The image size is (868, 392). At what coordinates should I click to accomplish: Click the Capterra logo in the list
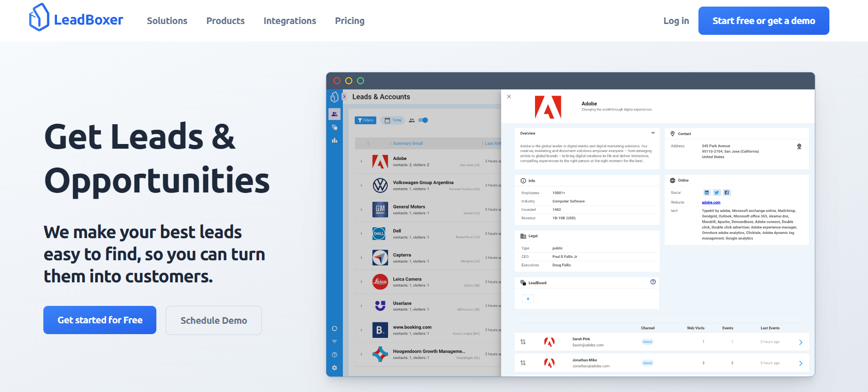(380, 257)
